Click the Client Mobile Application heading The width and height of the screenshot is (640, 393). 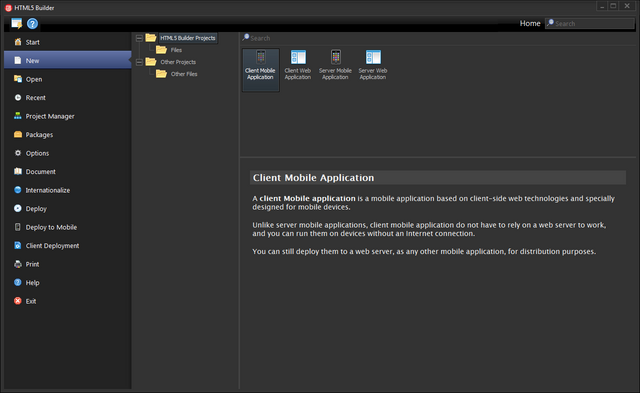(x=313, y=178)
